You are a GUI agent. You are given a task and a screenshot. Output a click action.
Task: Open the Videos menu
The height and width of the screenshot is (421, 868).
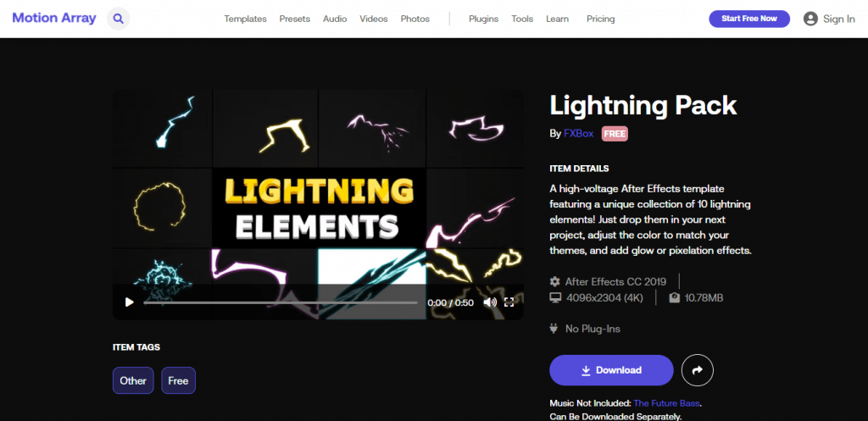[374, 19]
